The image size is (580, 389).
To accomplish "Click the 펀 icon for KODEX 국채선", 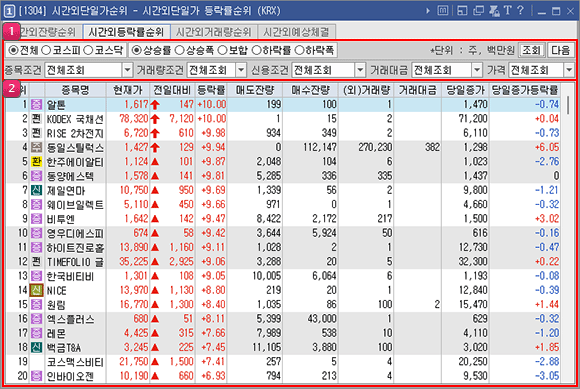I will coord(36,119).
